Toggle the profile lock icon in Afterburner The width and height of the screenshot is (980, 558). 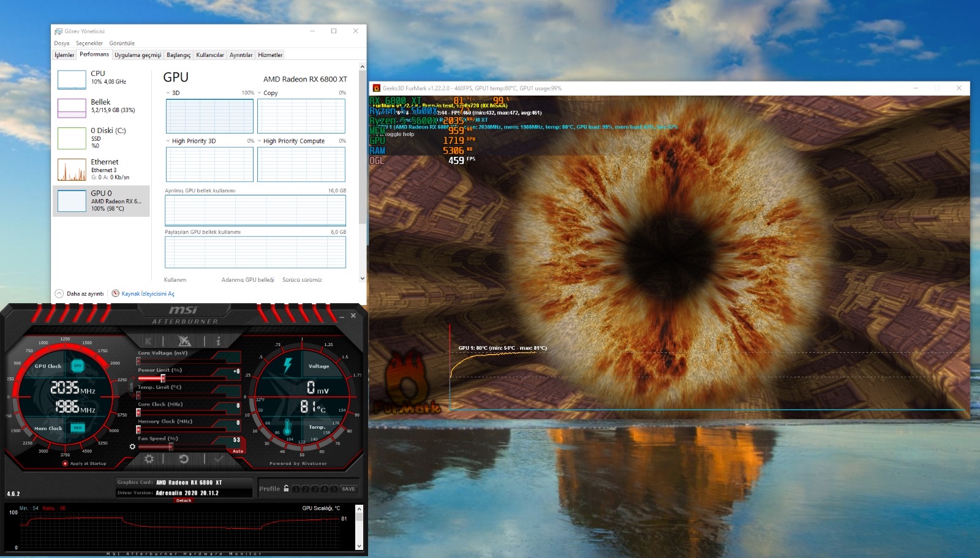click(x=286, y=488)
